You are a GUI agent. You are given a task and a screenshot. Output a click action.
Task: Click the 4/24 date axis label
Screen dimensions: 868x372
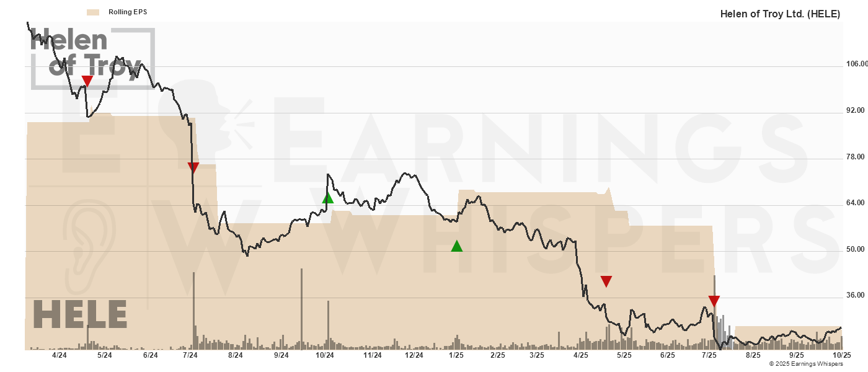pos(60,355)
